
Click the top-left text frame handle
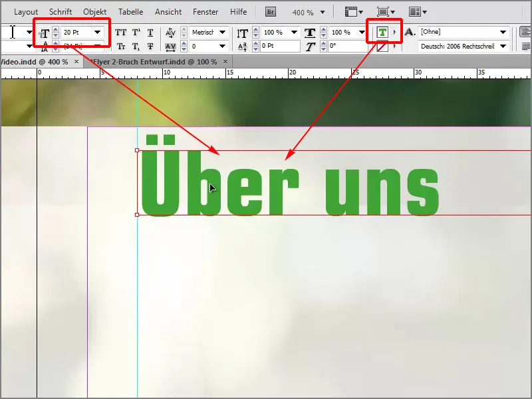coord(137,150)
